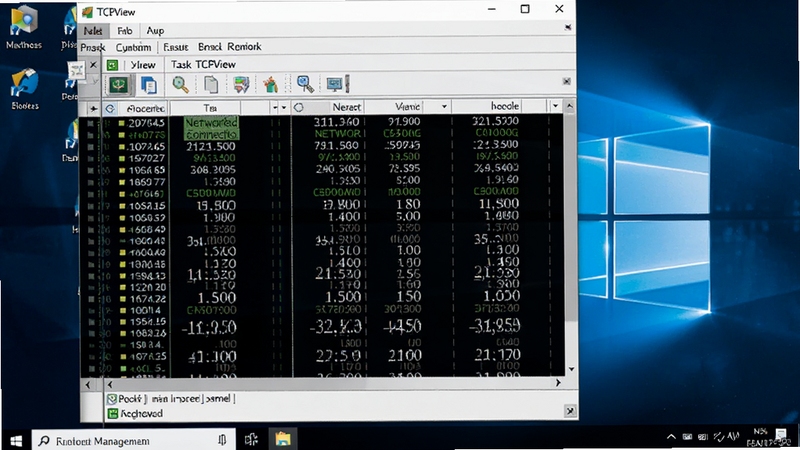The image size is (800, 450).
Task: Select the cell reading 41:100
Action: [212, 357]
